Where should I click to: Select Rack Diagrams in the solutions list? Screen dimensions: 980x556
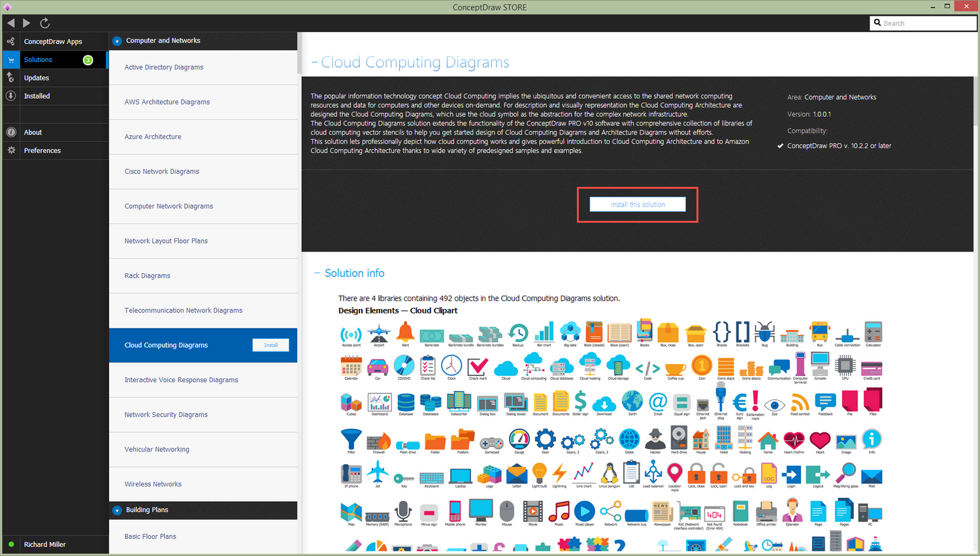[x=203, y=276]
